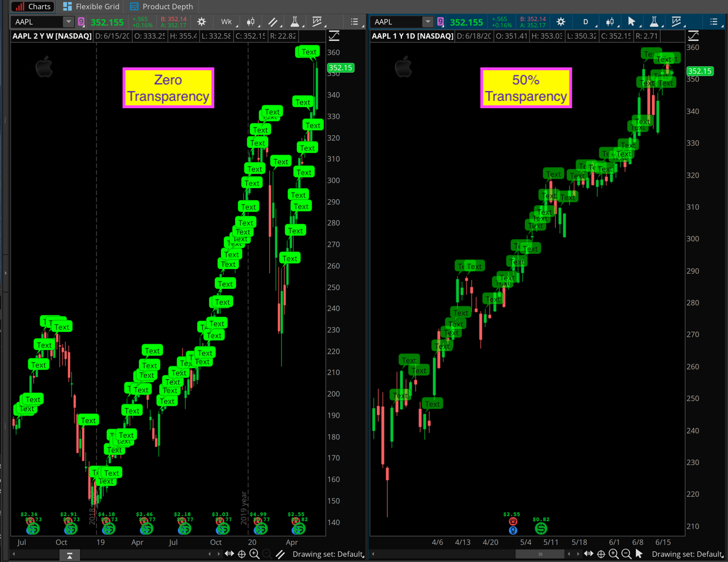Click the topmost Text bubble on left chart

[309, 52]
